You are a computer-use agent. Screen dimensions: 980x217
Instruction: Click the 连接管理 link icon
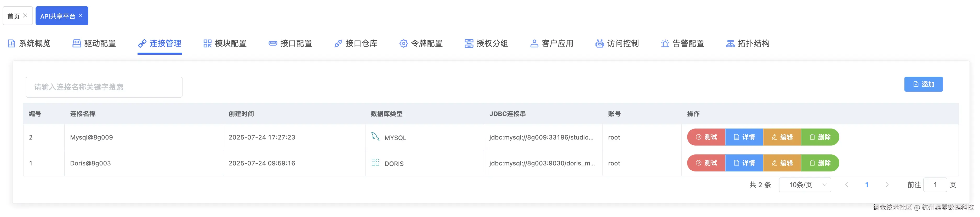pos(142,43)
